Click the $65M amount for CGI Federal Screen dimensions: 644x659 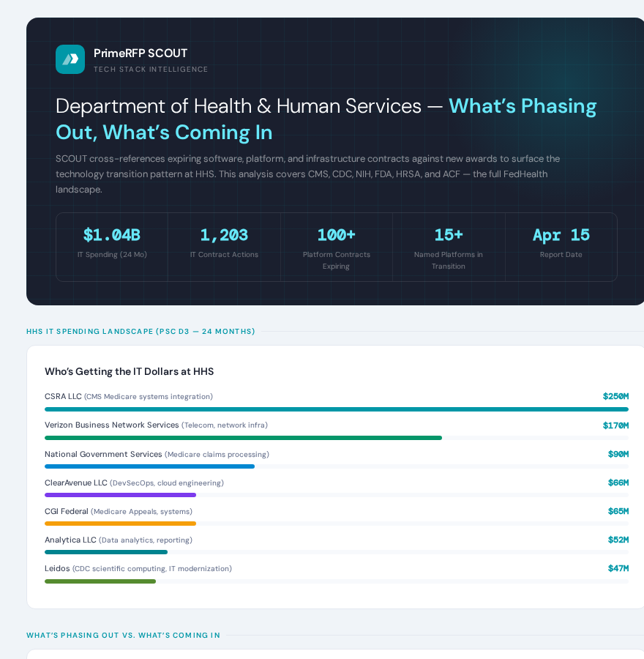618,511
